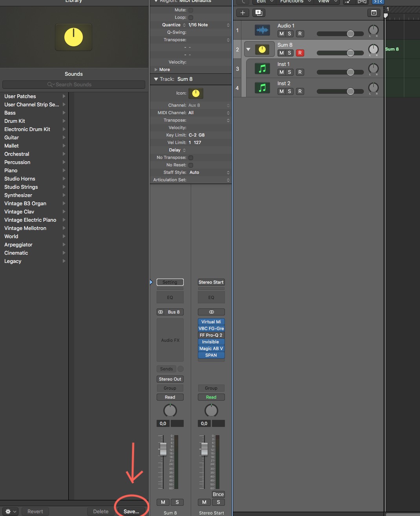Click the green Read automation button on Stereo Start
This screenshot has height=516, width=420.
click(211, 397)
